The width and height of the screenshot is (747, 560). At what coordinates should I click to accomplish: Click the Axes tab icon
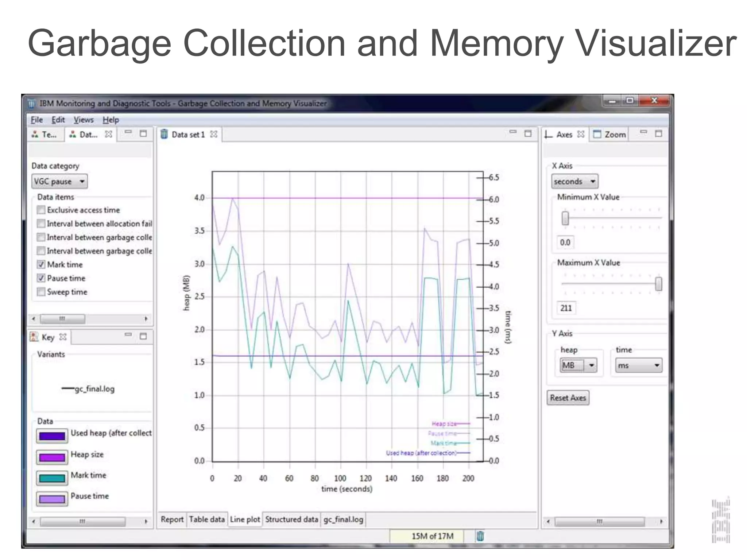[548, 135]
